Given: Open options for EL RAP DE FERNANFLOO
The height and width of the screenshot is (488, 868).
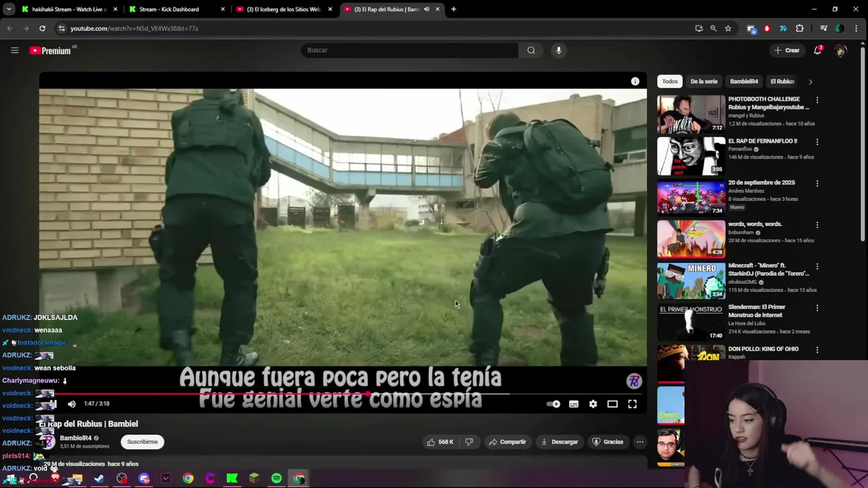Looking at the screenshot, I should [x=817, y=142].
